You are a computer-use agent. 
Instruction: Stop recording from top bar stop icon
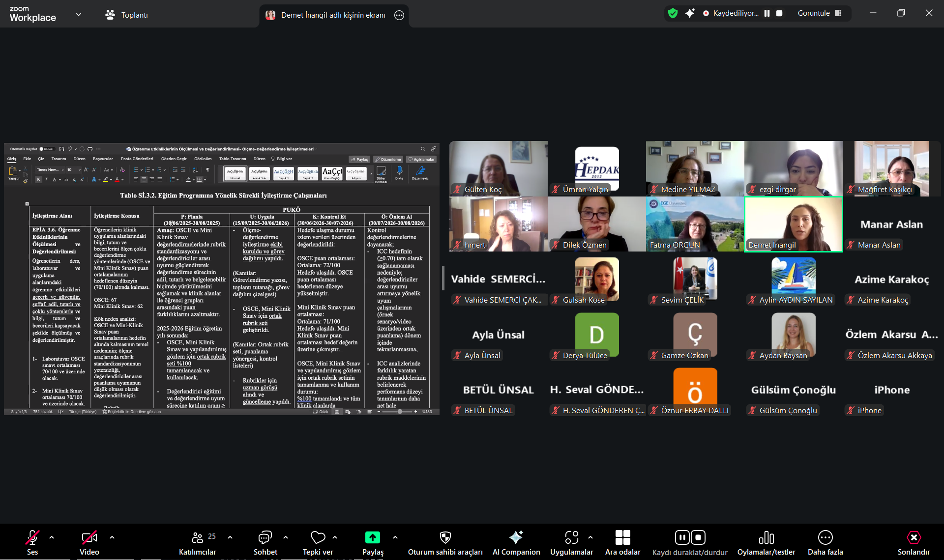(x=779, y=13)
